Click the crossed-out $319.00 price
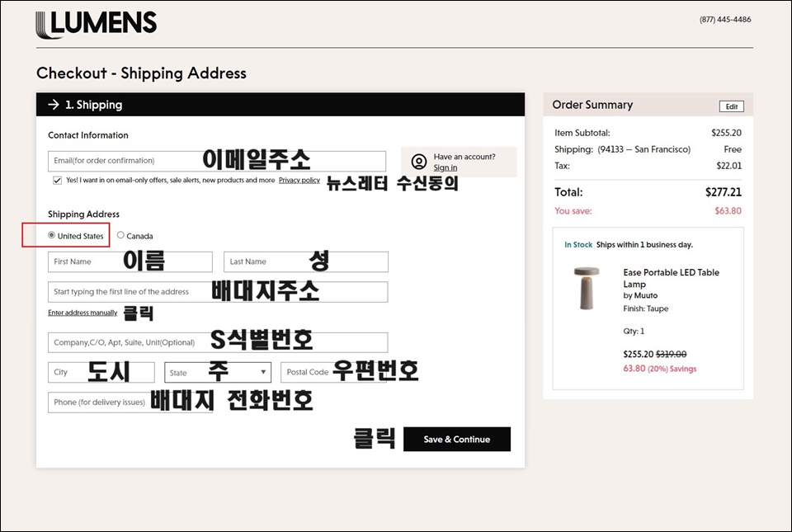This screenshot has height=532, width=792. [672, 355]
